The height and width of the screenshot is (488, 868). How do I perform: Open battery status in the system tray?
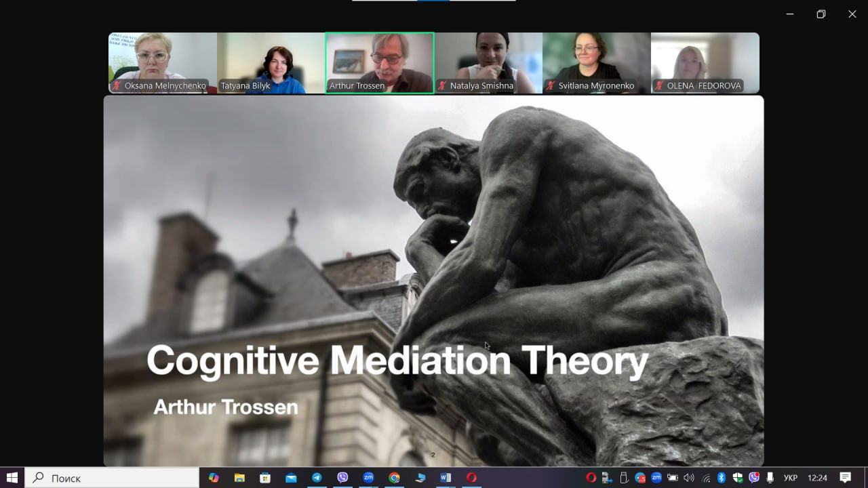click(673, 478)
